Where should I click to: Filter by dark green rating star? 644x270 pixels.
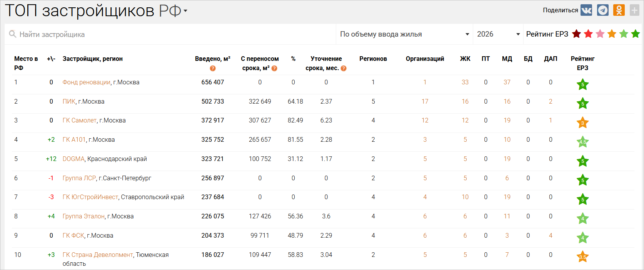[x=636, y=34]
